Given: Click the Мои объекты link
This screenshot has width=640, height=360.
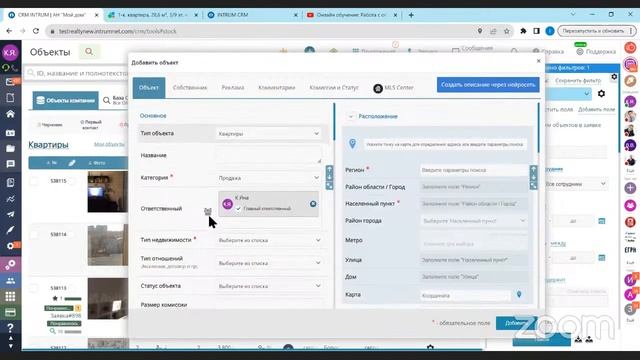Looking at the screenshot, I should (x=109, y=144).
